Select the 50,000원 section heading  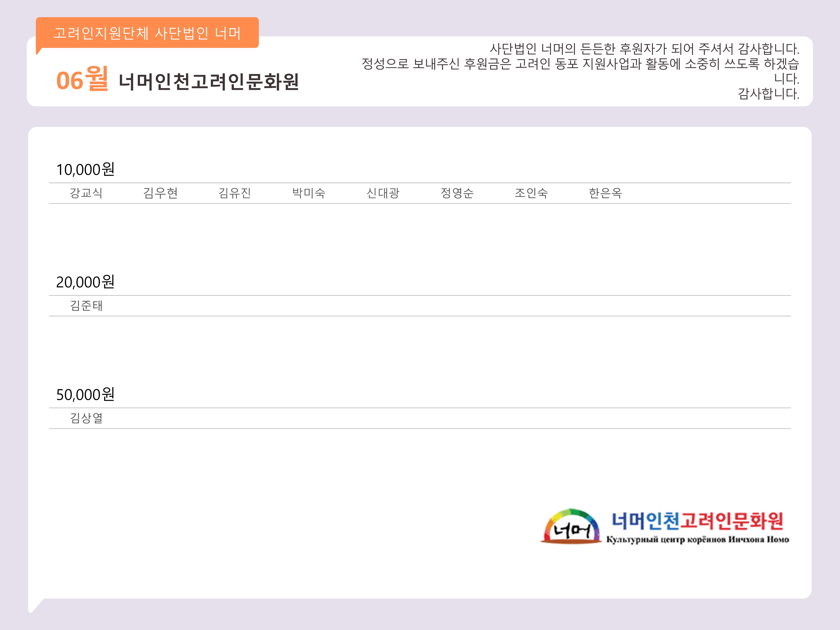pos(85,395)
